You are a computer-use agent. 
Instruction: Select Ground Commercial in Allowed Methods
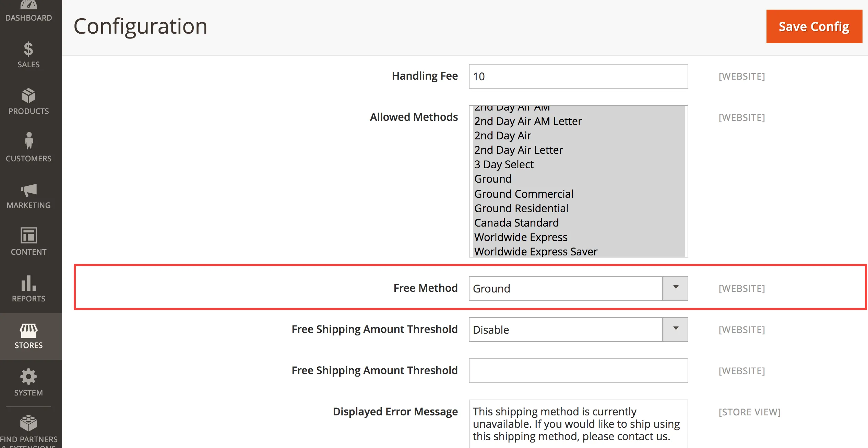coord(523,194)
